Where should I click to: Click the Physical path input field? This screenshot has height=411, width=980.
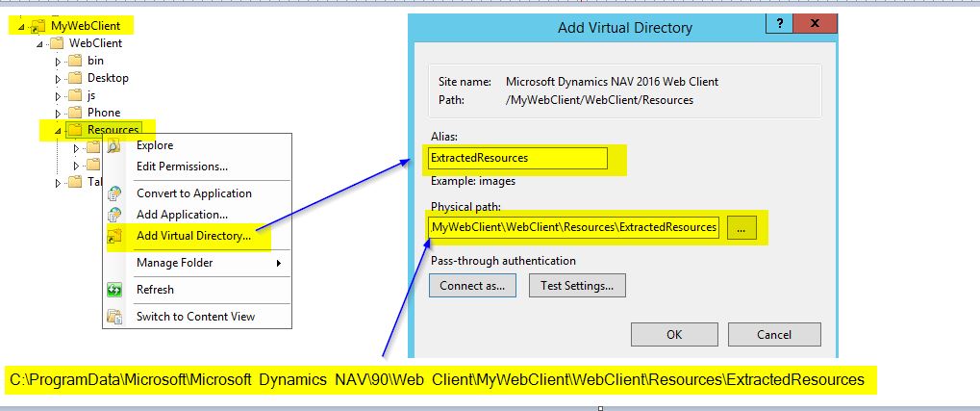[x=574, y=228]
